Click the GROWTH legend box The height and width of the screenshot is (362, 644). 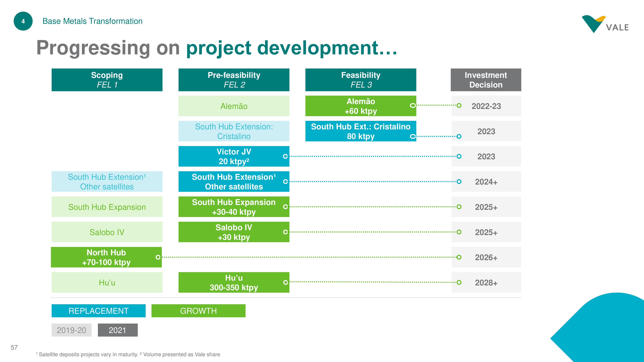[x=199, y=311]
